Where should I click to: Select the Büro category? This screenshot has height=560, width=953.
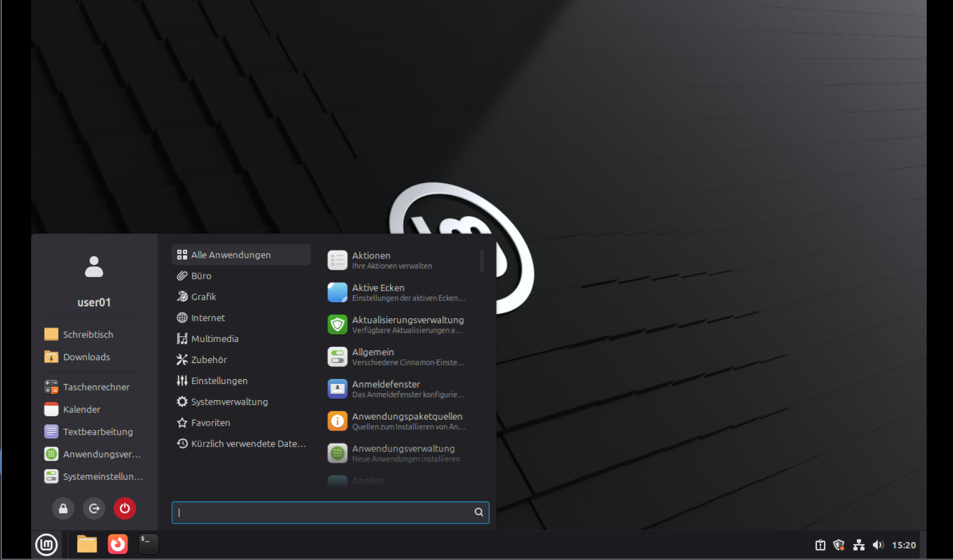201,276
